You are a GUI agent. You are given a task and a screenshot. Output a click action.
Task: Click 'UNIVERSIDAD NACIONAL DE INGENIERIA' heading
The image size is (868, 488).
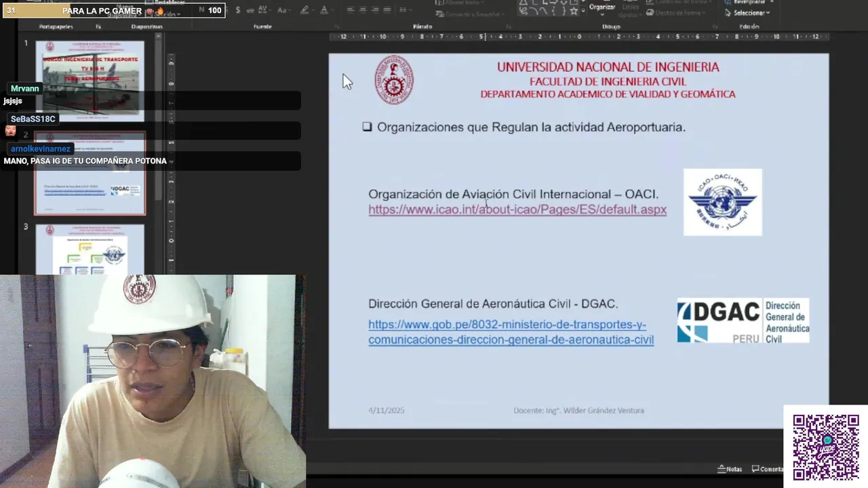608,67
